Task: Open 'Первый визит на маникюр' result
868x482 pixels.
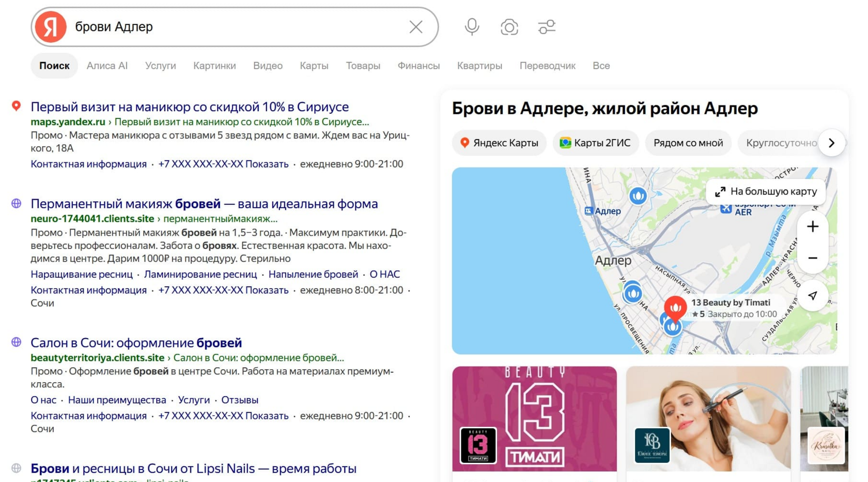Action: (190, 107)
